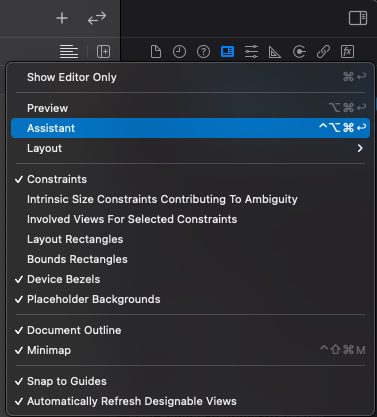Enable Intrinsic Size Constraints Contributing To Ambiguity

click(x=190, y=199)
